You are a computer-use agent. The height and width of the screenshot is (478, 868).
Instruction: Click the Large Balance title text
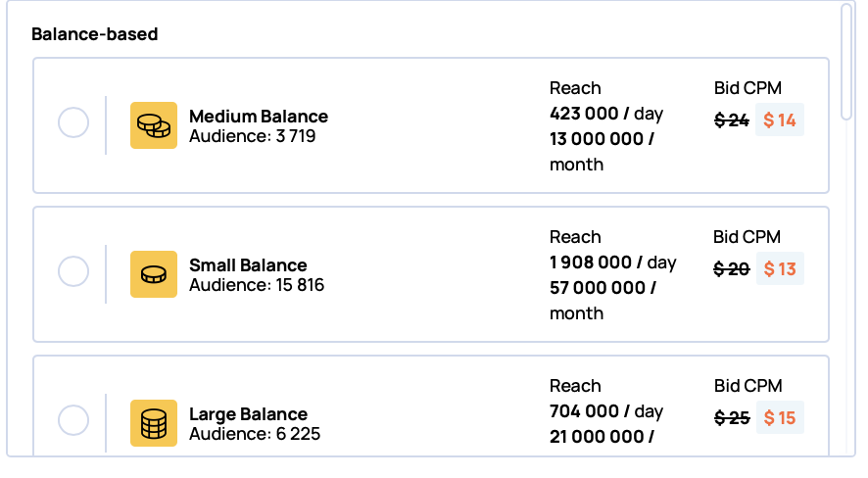click(248, 414)
